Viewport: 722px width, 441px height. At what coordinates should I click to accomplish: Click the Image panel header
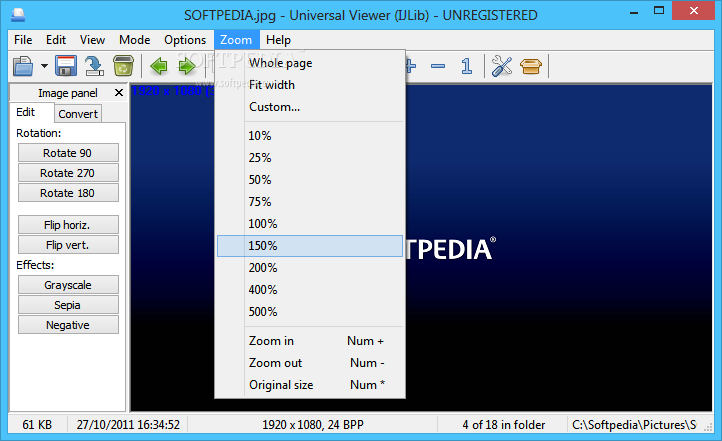68,93
